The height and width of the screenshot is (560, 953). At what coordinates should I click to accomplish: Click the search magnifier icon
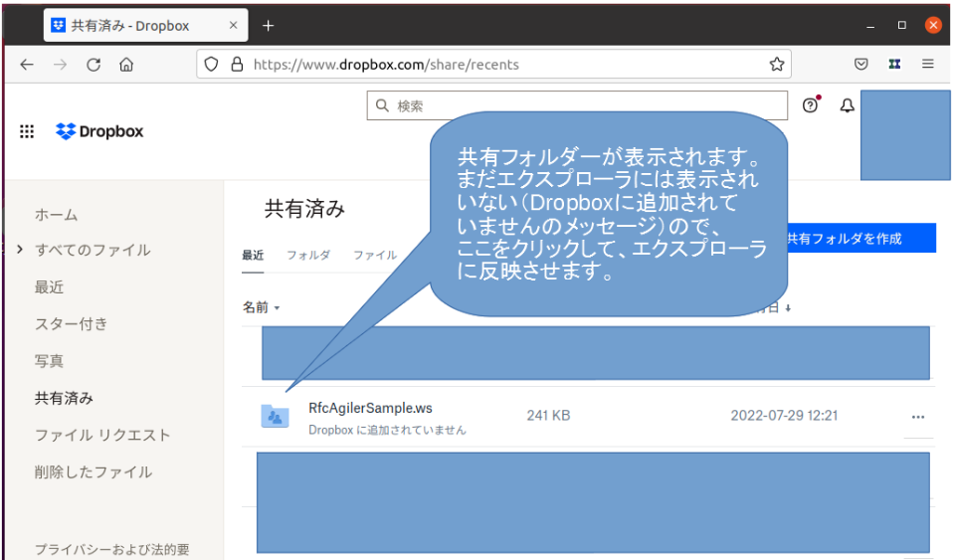(382, 105)
